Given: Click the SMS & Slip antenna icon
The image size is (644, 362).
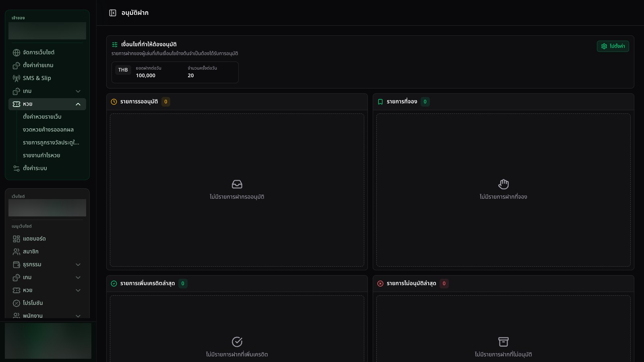Looking at the screenshot, I should (17, 78).
